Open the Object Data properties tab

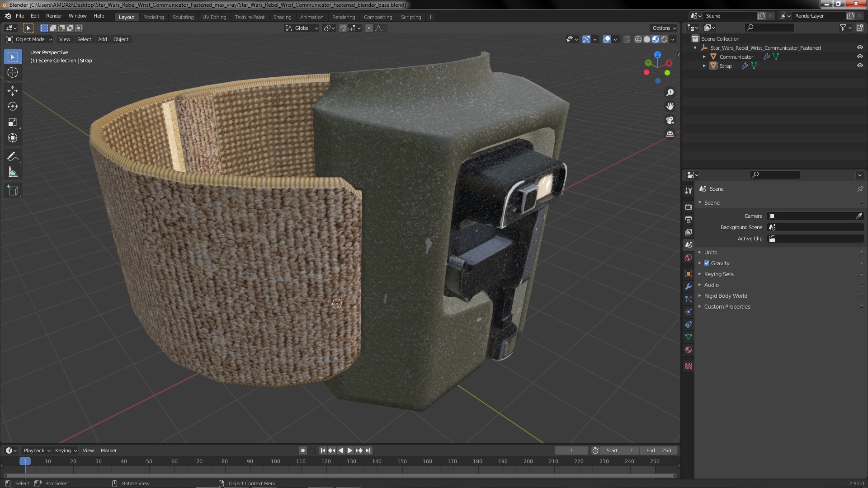pos(689,337)
